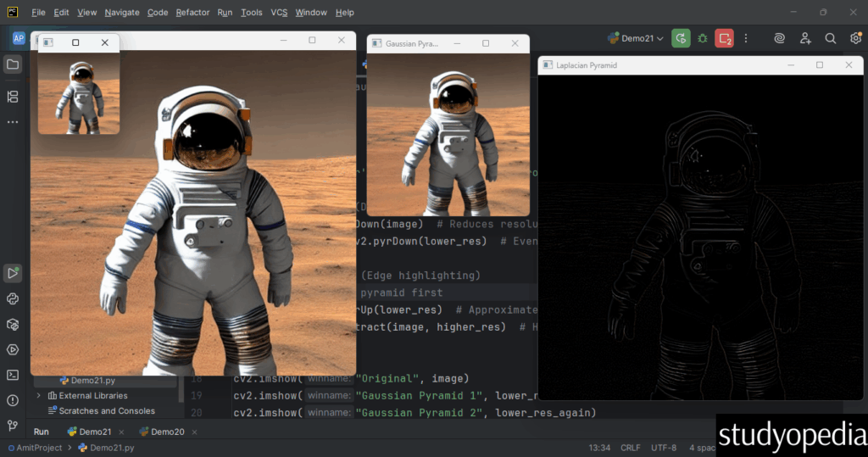The height and width of the screenshot is (457, 868).
Task: Click the small Gaussian Pyramid 2 image
Action: click(x=79, y=93)
